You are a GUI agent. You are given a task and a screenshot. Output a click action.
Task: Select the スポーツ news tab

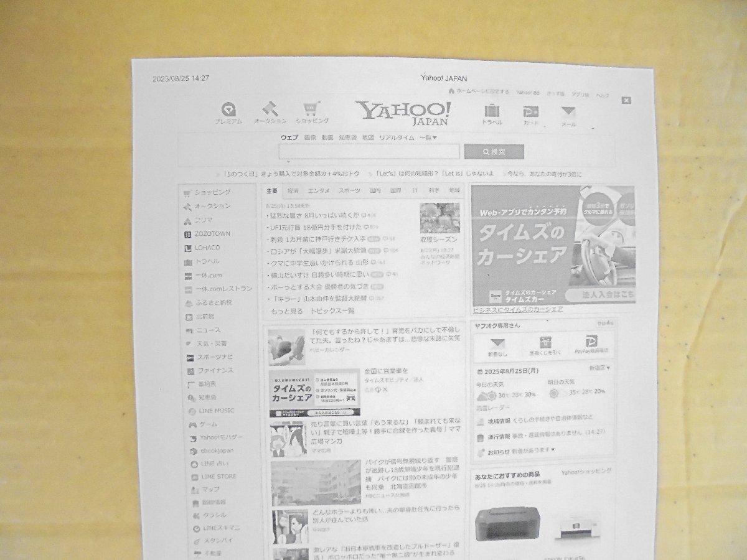click(349, 190)
